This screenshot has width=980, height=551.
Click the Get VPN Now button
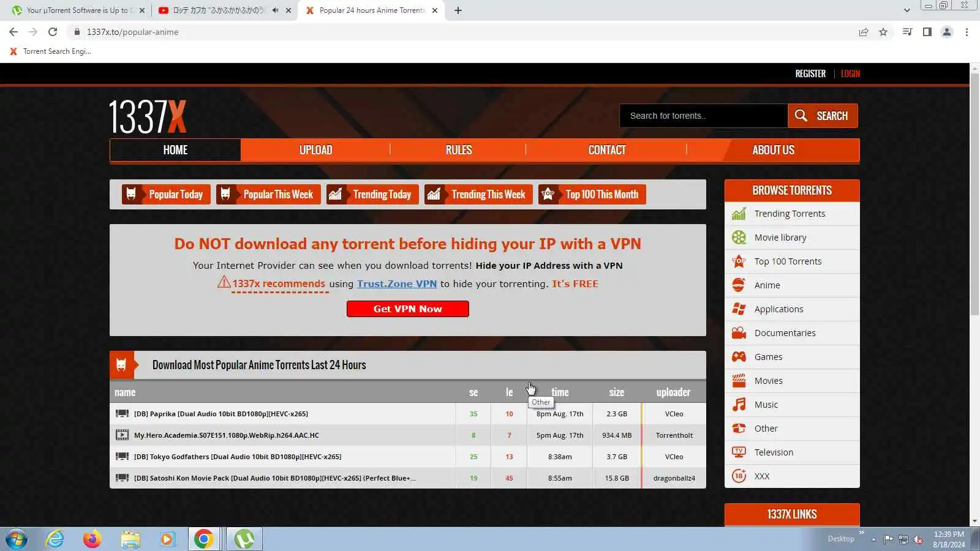click(408, 309)
